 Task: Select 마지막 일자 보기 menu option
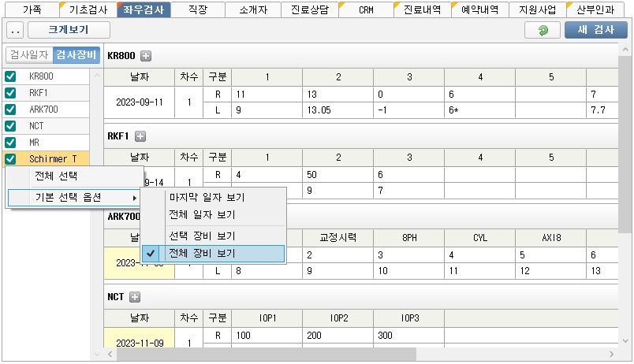(207, 197)
